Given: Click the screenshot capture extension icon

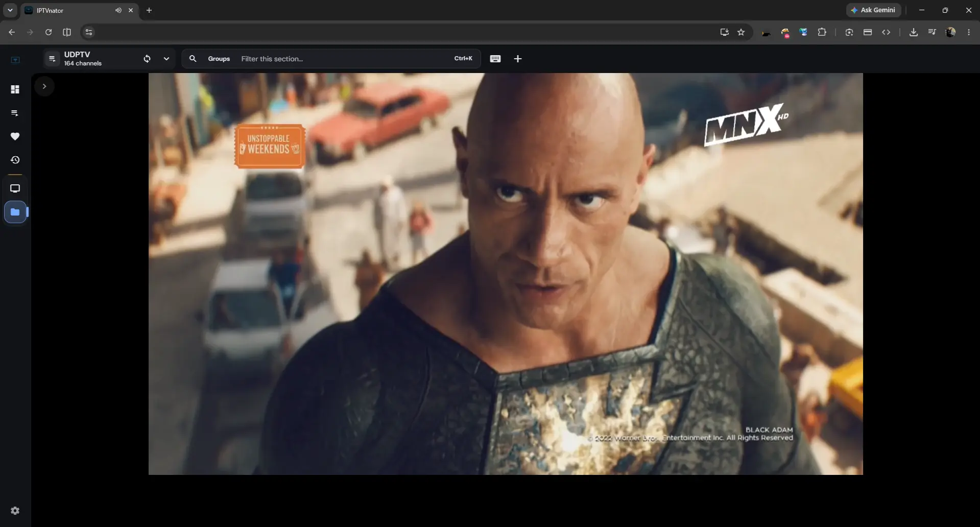Looking at the screenshot, I should [849, 32].
